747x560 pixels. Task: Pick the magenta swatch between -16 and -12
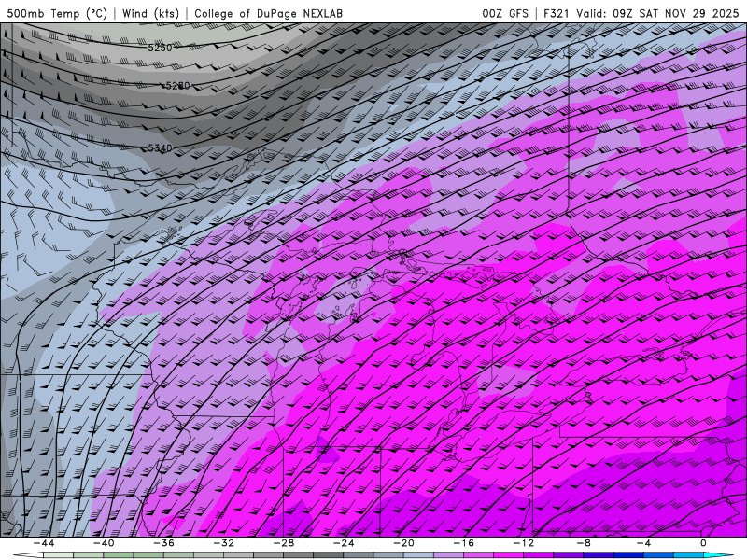[x=509, y=555]
